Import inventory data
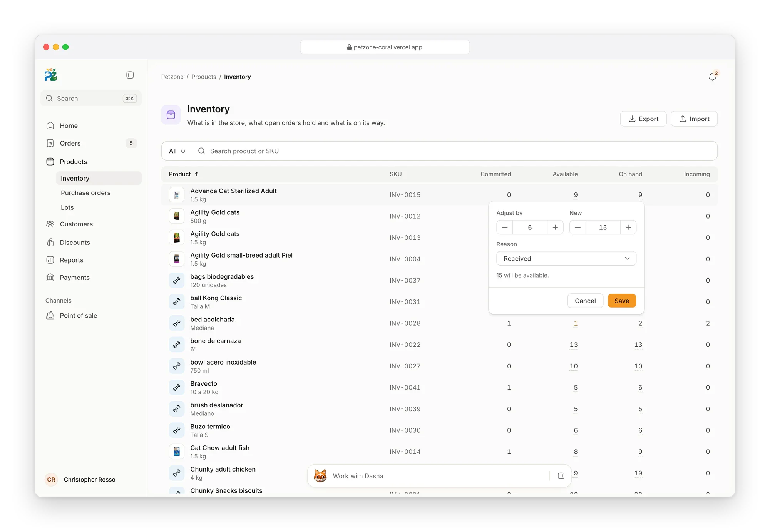This screenshot has width=770, height=532. [x=694, y=119]
